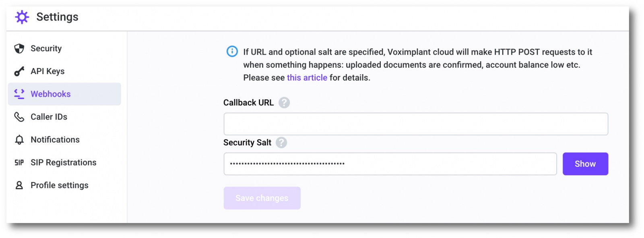
Task: Click the SIP Registrations icon
Action: (19, 163)
